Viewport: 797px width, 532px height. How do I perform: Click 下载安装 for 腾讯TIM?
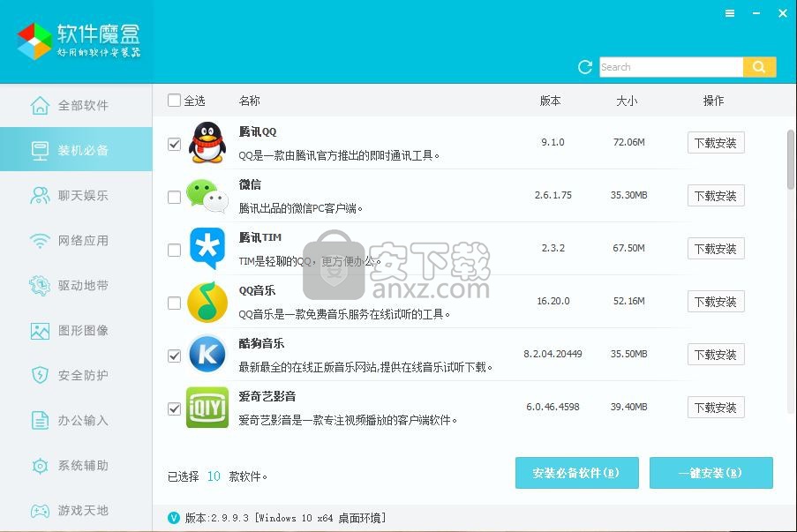coord(716,249)
